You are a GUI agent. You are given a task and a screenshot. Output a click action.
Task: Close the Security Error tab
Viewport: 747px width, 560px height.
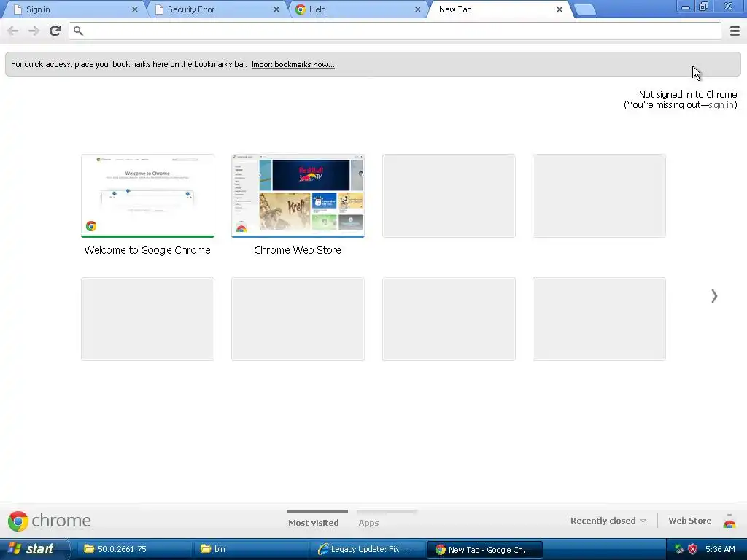[276, 9]
